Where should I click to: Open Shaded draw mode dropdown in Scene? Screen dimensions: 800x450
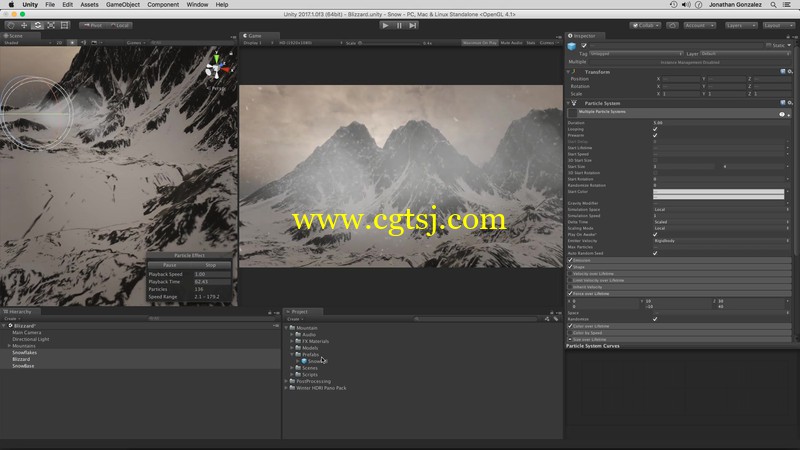(x=27, y=43)
